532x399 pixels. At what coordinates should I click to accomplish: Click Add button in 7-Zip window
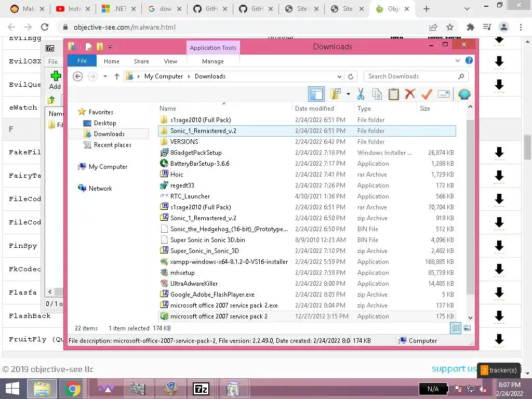(55, 81)
